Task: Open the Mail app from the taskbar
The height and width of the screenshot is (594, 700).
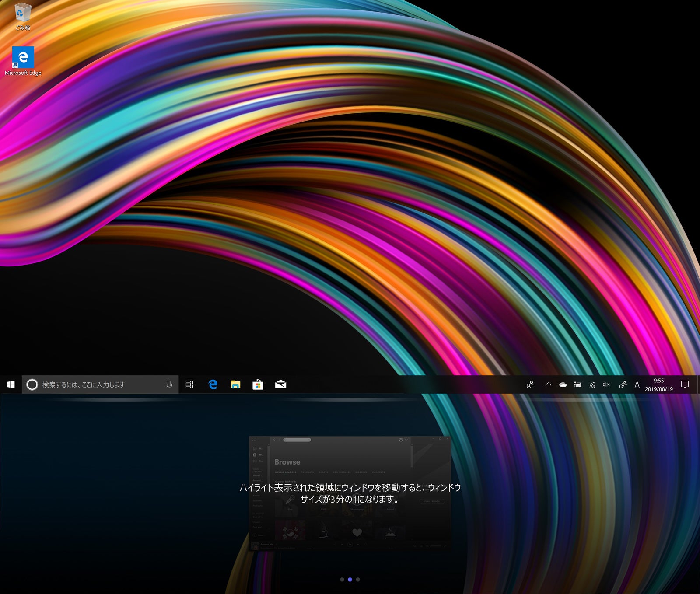Action: (280, 384)
